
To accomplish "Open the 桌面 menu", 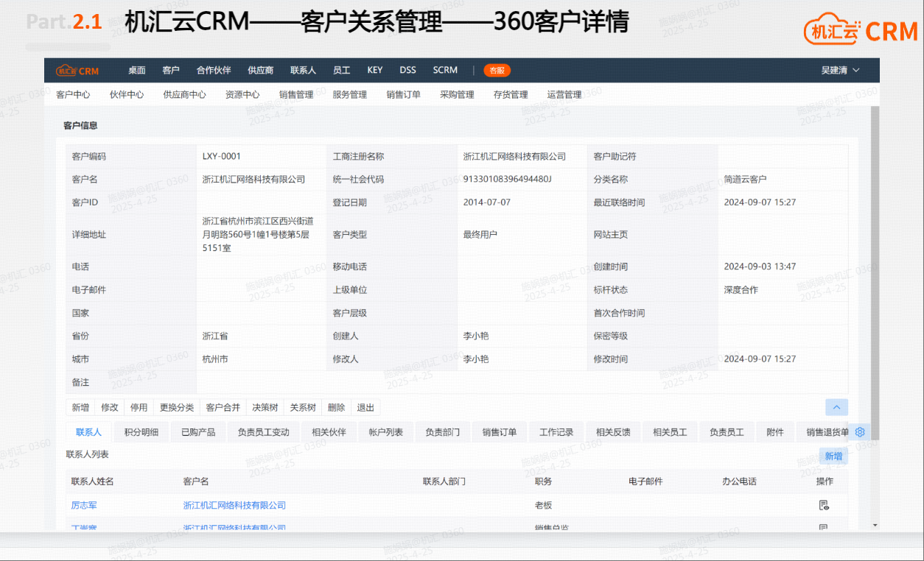I will (137, 71).
